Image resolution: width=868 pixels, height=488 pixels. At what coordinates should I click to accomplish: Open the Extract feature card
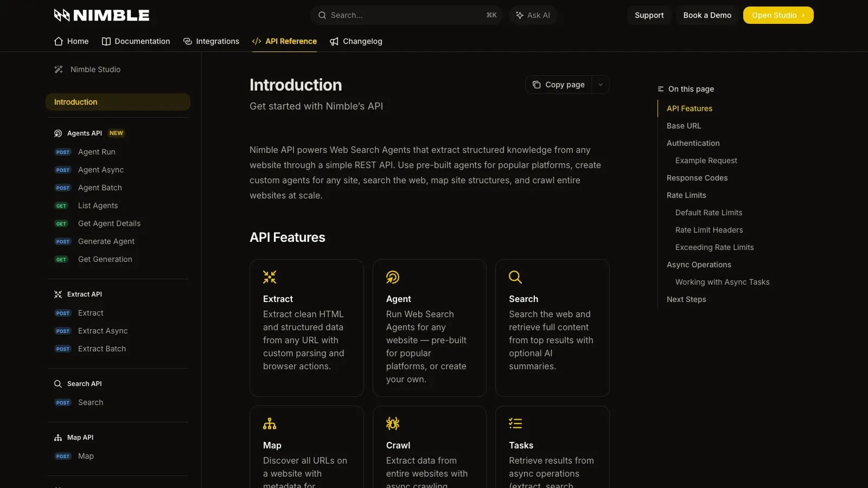click(307, 328)
